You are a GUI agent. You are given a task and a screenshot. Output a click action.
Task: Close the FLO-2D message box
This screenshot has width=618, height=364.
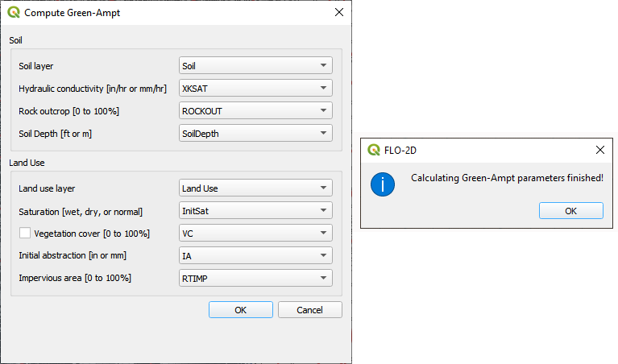(599, 150)
